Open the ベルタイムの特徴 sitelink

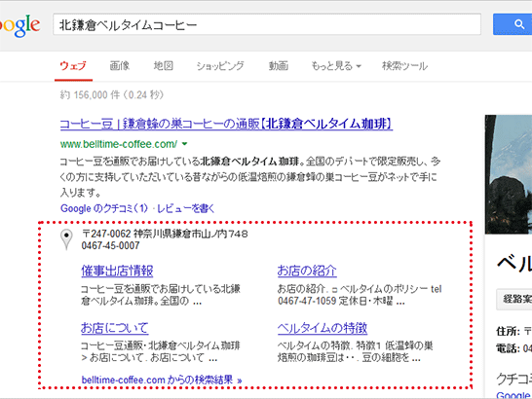(x=323, y=328)
